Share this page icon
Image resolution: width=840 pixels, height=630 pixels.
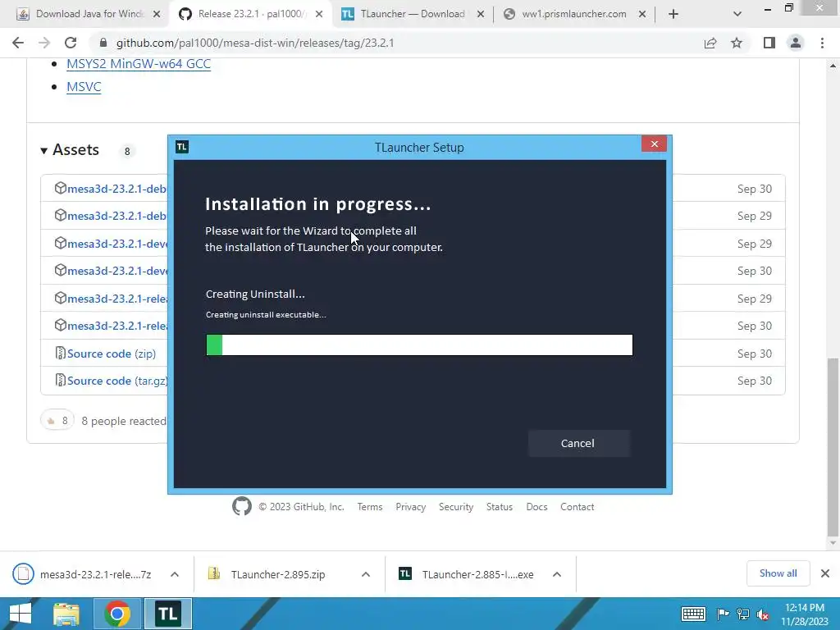(x=710, y=43)
